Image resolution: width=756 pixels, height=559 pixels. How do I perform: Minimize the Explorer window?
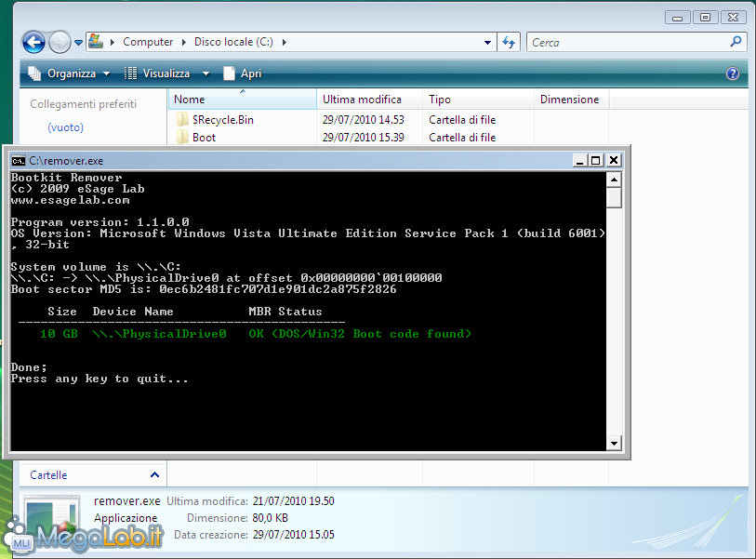pyautogui.click(x=677, y=18)
